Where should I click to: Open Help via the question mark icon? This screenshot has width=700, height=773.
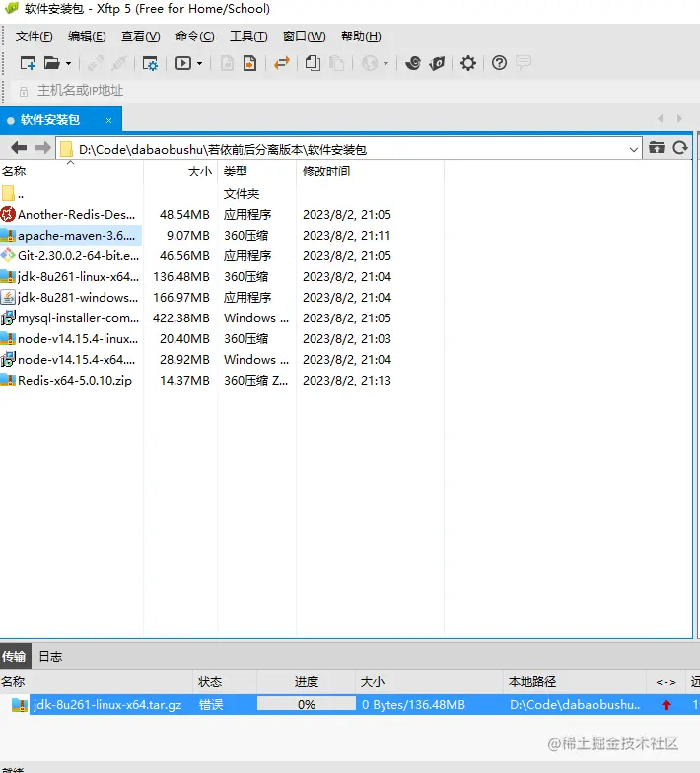click(x=499, y=63)
